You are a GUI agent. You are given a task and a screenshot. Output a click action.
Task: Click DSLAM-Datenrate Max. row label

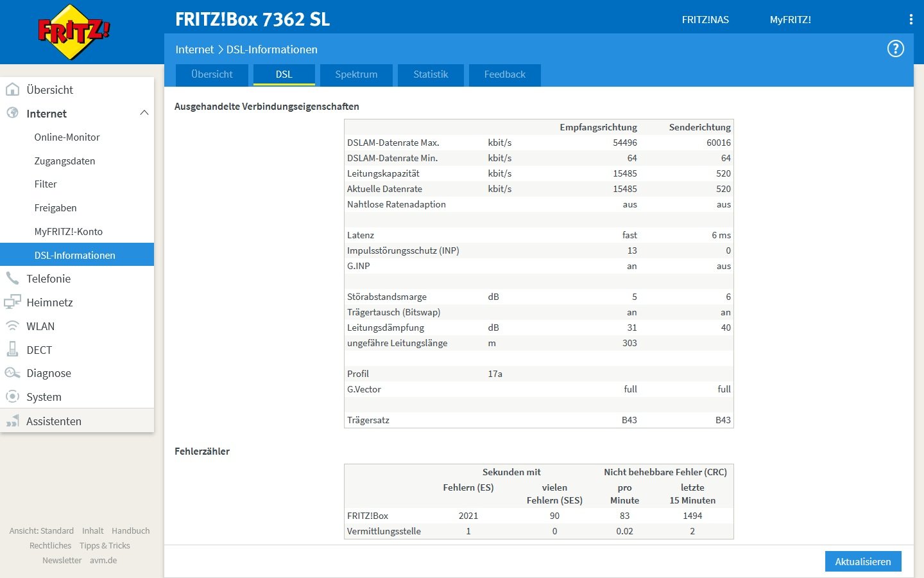[x=393, y=143]
